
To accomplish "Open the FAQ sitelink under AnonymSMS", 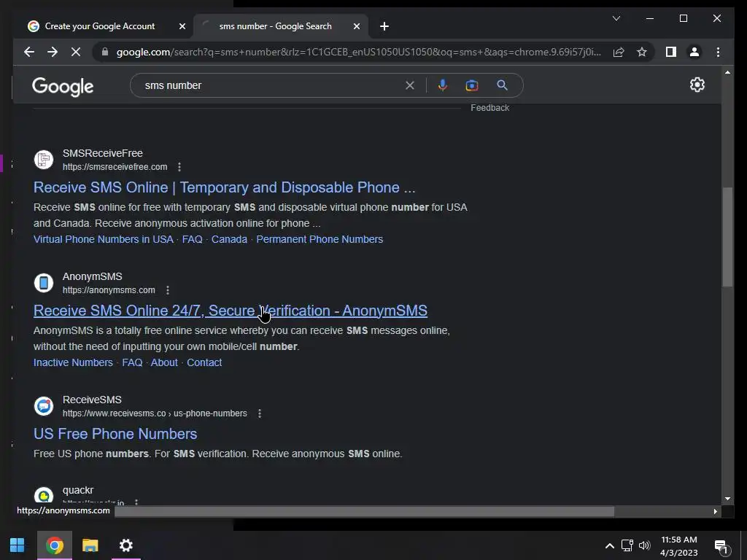I will (x=133, y=362).
